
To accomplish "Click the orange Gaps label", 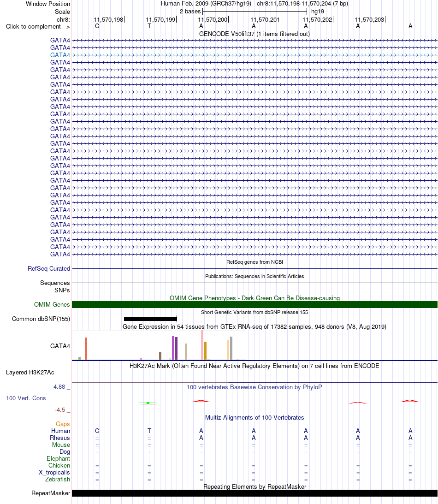I will point(63,424).
